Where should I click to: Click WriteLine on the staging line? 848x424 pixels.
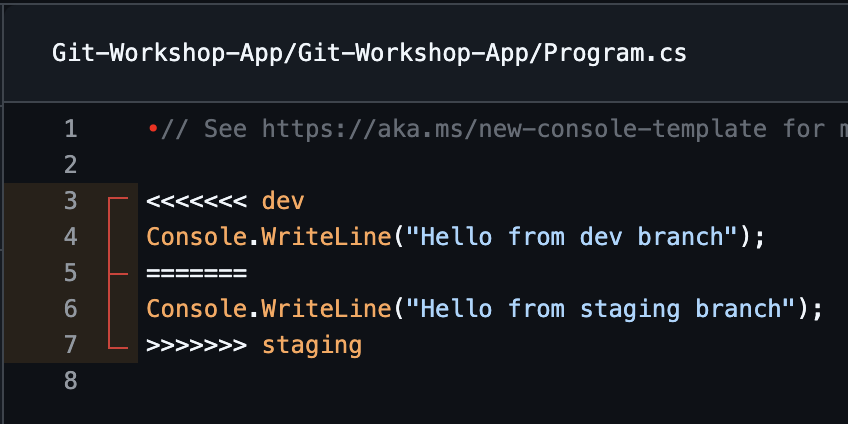pyautogui.click(x=327, y=309)
